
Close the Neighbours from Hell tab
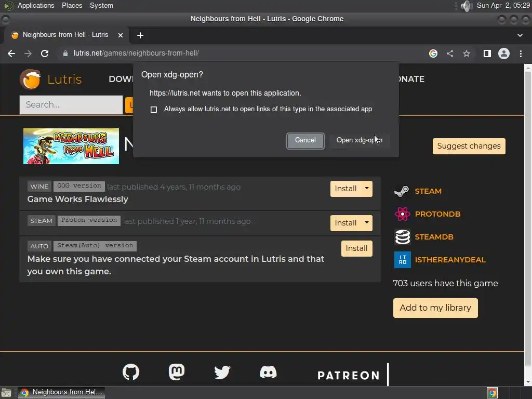(121, 35)
